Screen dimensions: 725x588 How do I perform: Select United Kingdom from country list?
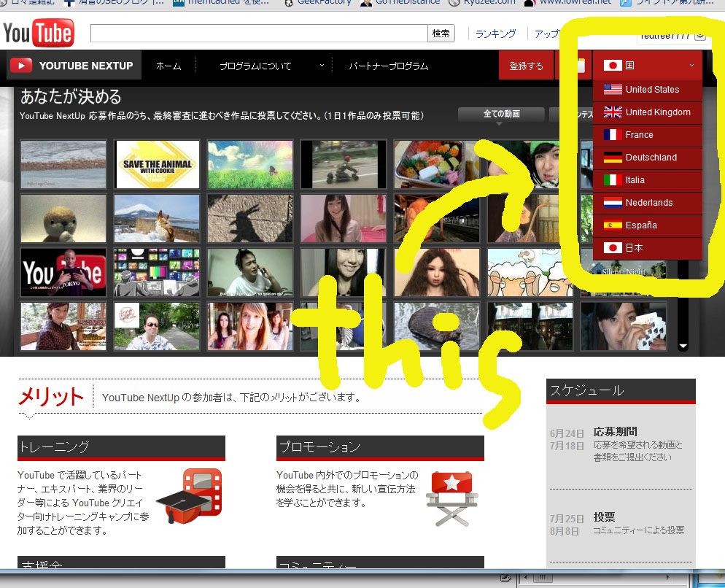coord(648,112)
